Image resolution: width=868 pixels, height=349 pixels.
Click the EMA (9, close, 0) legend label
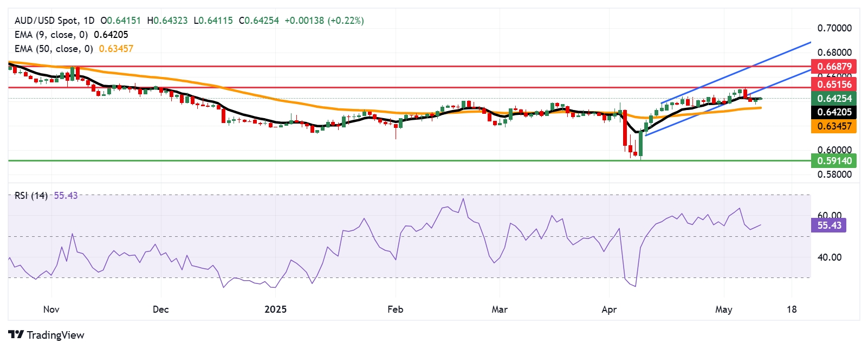tap(51, 35)
